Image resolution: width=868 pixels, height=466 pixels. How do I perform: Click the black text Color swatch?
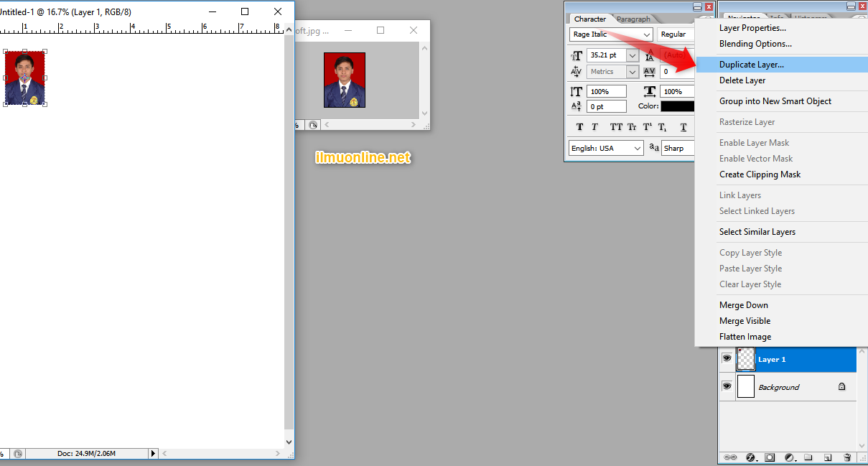point(677,106)
